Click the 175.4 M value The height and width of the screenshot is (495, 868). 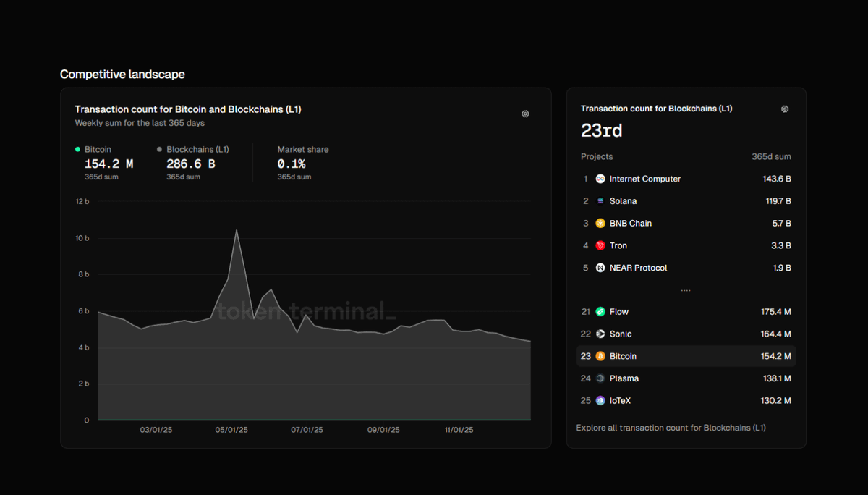(775, 312)
